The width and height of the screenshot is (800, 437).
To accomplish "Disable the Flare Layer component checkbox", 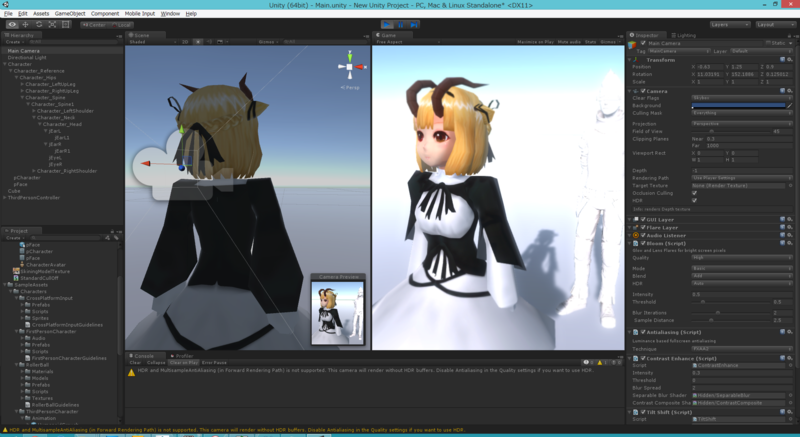I will point(643,227).
